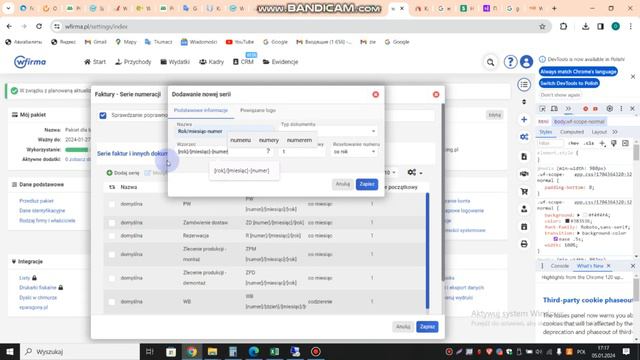Expand more Styles sub-tabs chevron

point(615,132)
